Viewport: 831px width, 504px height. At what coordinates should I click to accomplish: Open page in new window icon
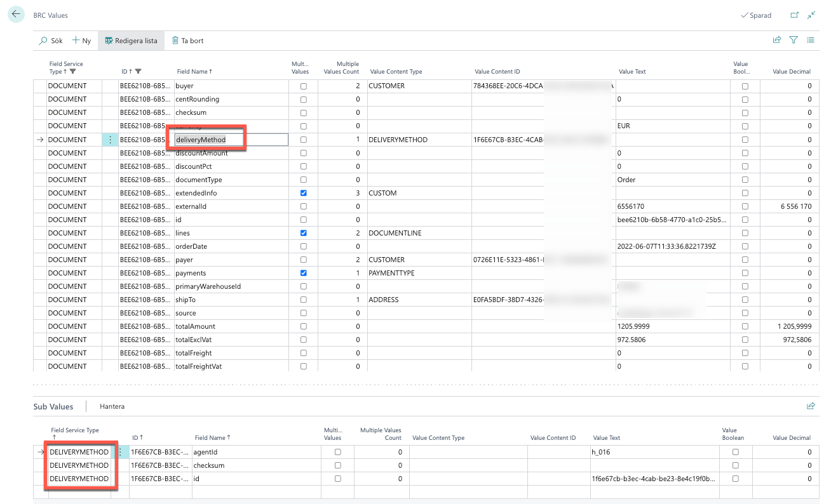(x=794, y=15)
